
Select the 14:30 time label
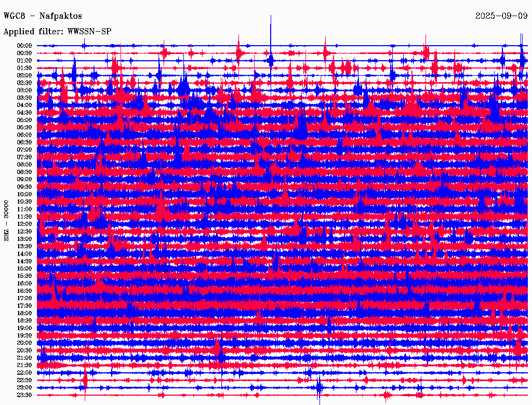[x=24, y=261]
